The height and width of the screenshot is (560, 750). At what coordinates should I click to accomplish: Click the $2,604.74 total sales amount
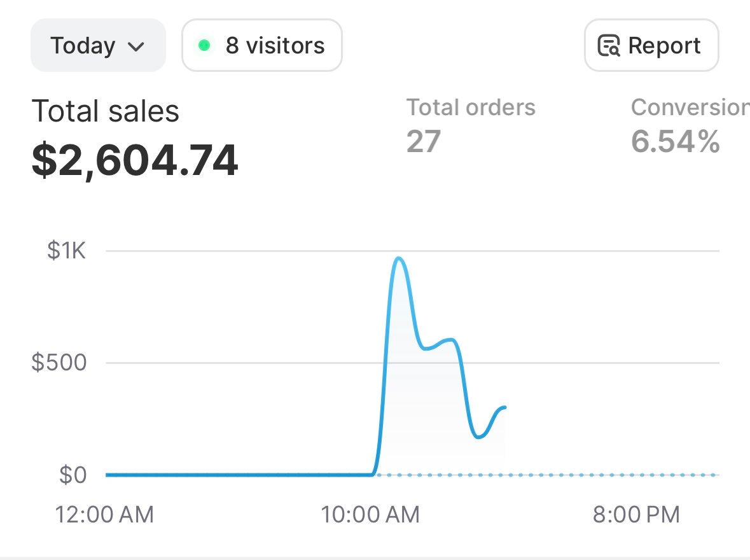(x=135, y=160)
